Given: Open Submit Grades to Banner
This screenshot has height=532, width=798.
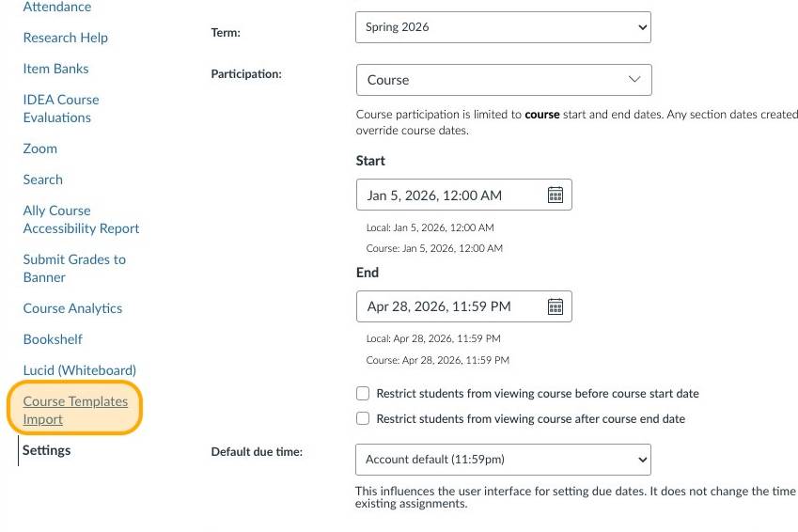Looking at the screenshot, I should point(74,268).
